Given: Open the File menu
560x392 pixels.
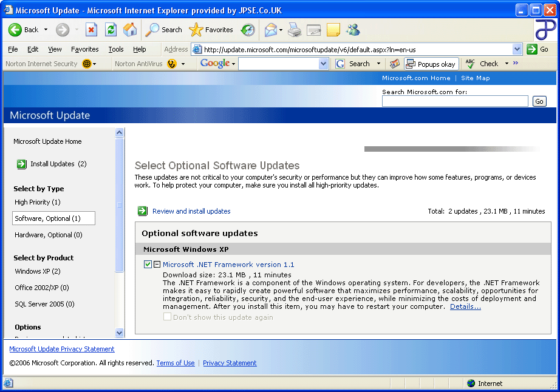Looking at the screenshot, I should click(13, 49).
